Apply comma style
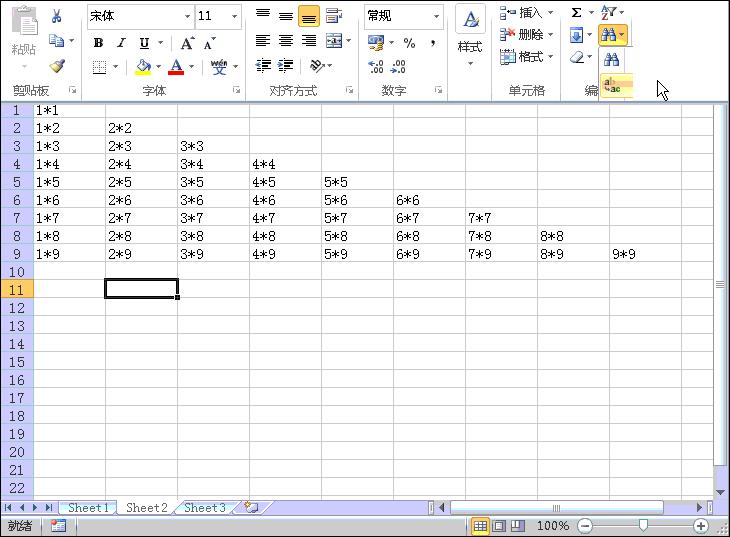This screenshot has height=537, width=730. [x=433, y=43]
